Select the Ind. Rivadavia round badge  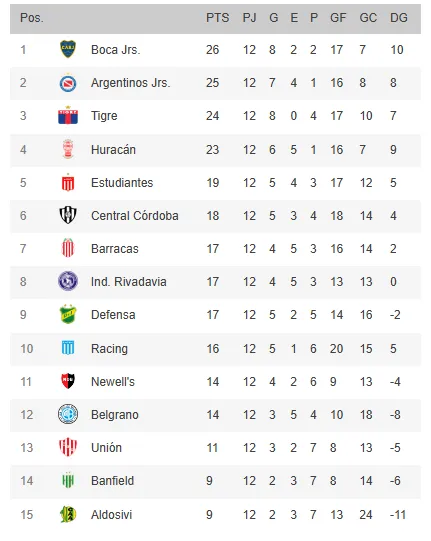pos(68,281)
